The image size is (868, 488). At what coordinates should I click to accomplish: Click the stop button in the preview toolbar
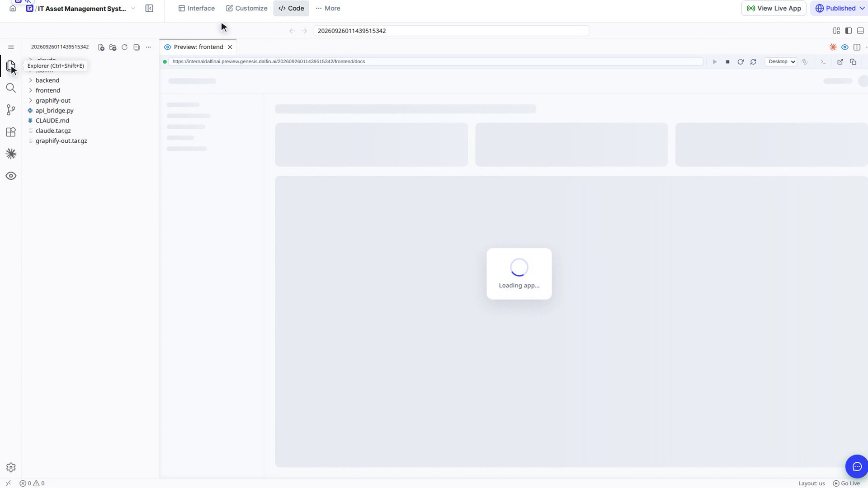pyautogui.click(x=727, y=62)
